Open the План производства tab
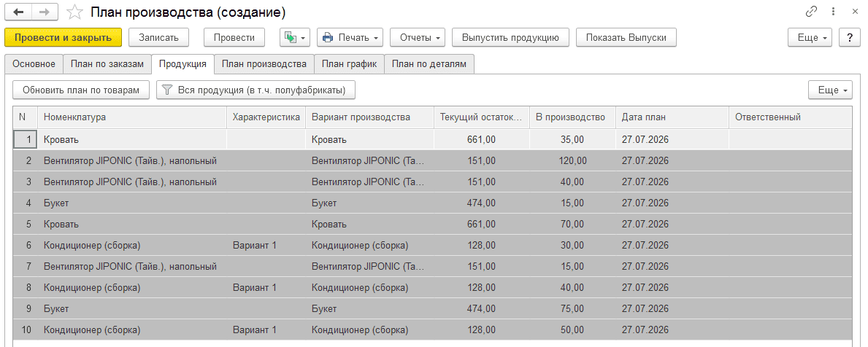868x347 pixels. click(264, 63)
